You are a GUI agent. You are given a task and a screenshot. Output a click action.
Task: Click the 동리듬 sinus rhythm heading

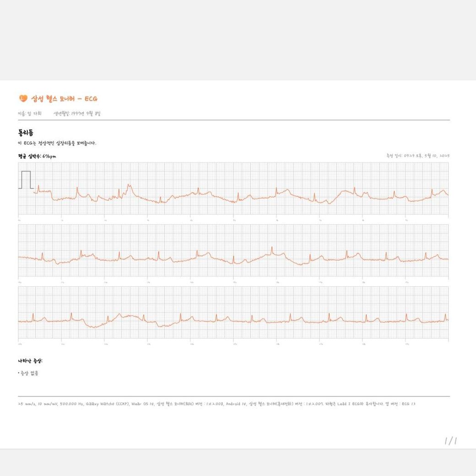[26, 133]
